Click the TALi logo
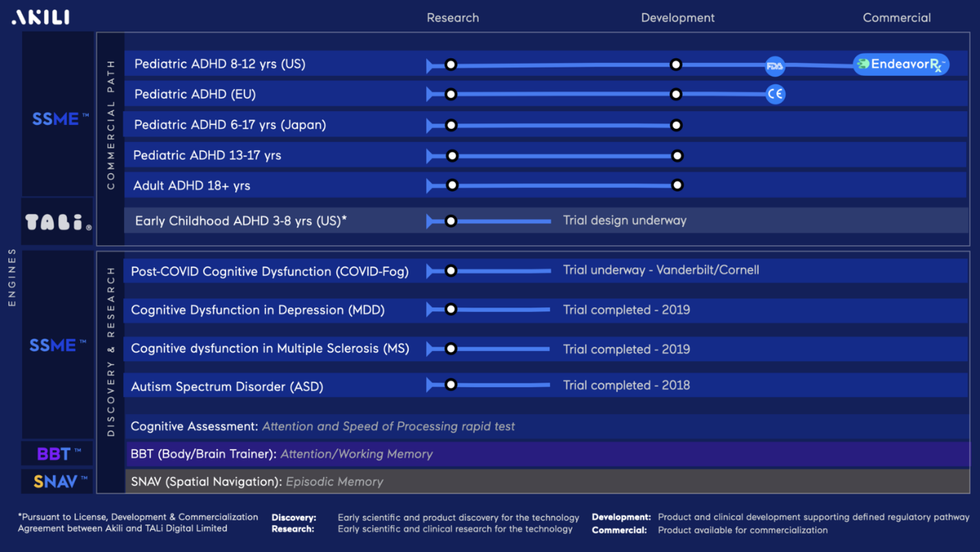 [58, 222]
